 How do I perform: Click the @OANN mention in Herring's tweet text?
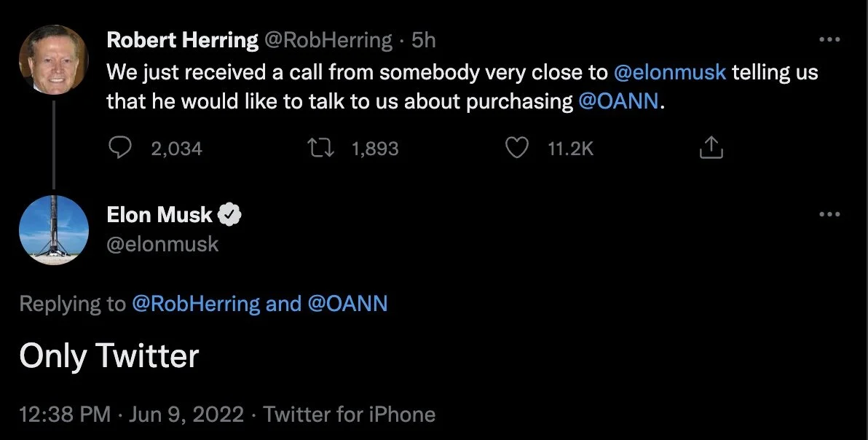pos(618,101)
